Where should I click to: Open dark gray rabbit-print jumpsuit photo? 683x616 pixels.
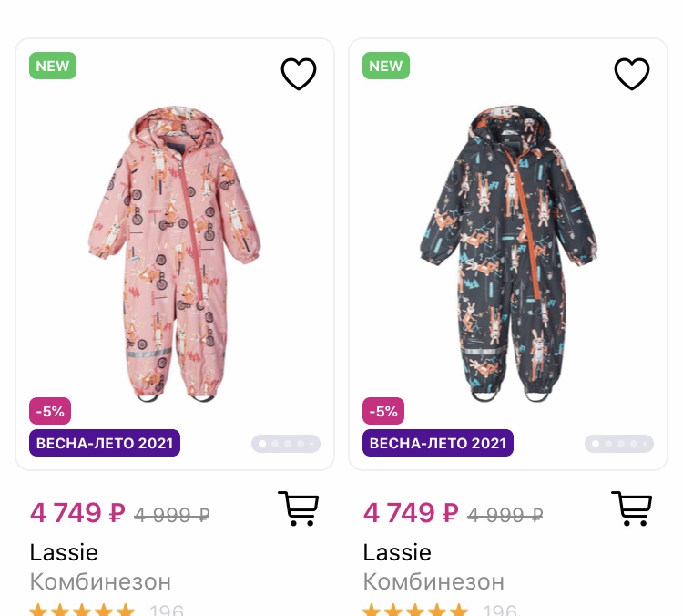[x=508, y=253]
